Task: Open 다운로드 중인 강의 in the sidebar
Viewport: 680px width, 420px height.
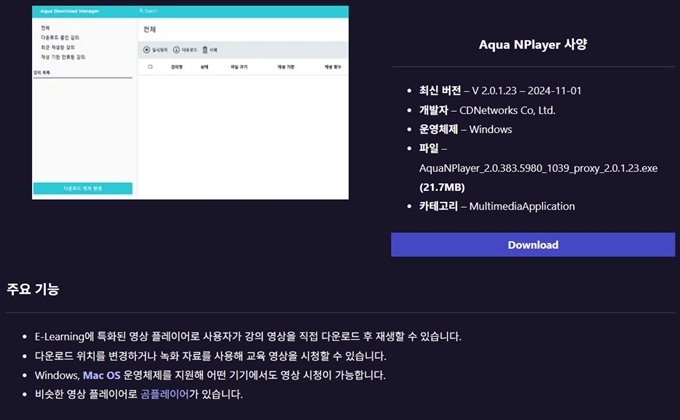Action: (x=60, y=37)
